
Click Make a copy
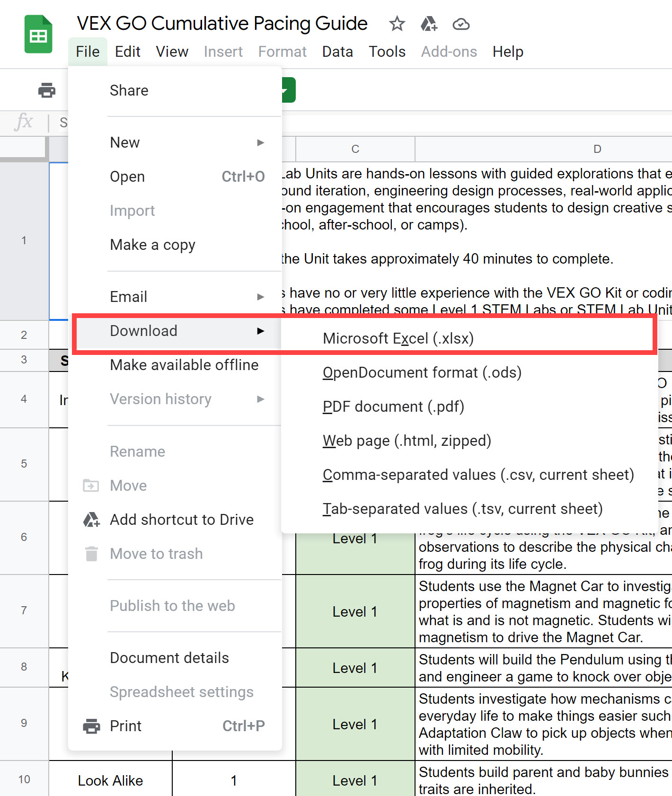click(152, 245)
